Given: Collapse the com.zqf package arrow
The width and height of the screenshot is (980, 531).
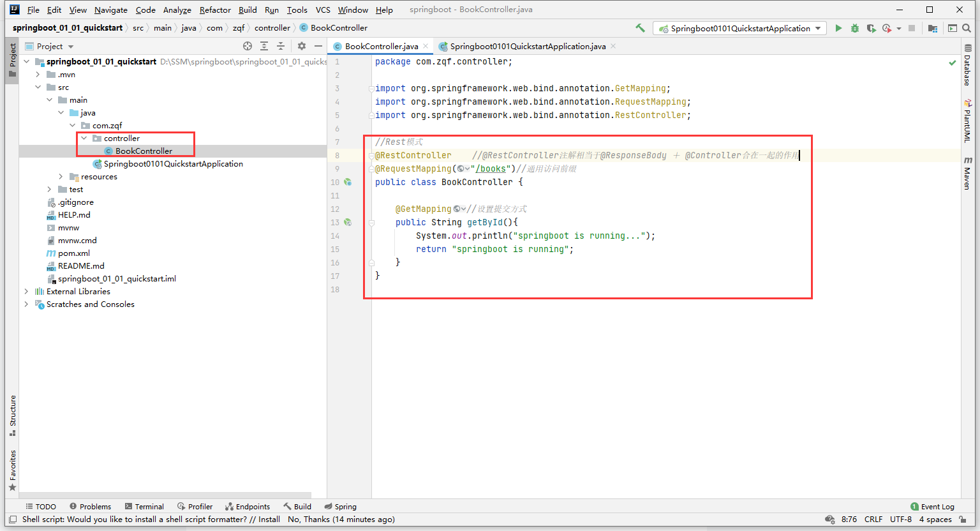Looking at the screenshot, I should tap(72, 126).
